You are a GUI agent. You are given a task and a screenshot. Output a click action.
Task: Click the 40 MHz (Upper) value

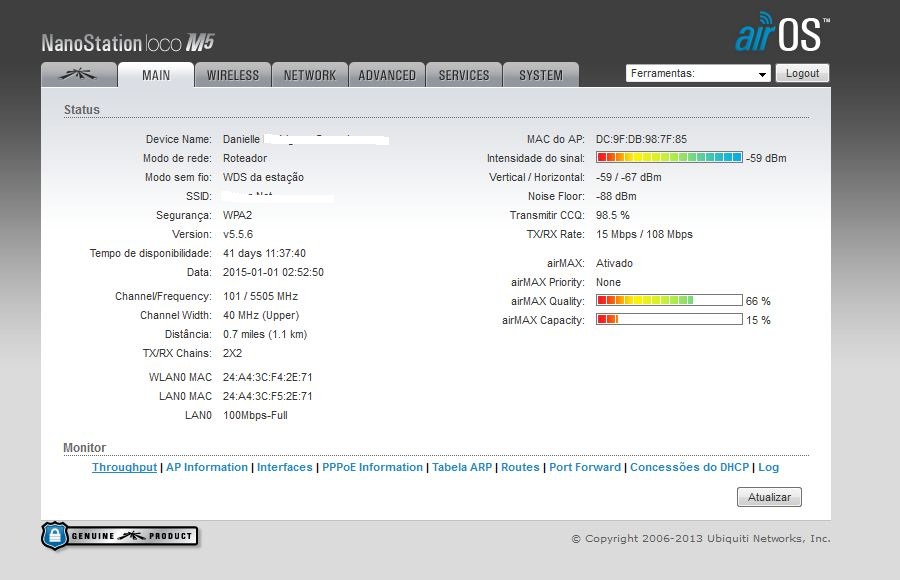click(x=261, y=315)
